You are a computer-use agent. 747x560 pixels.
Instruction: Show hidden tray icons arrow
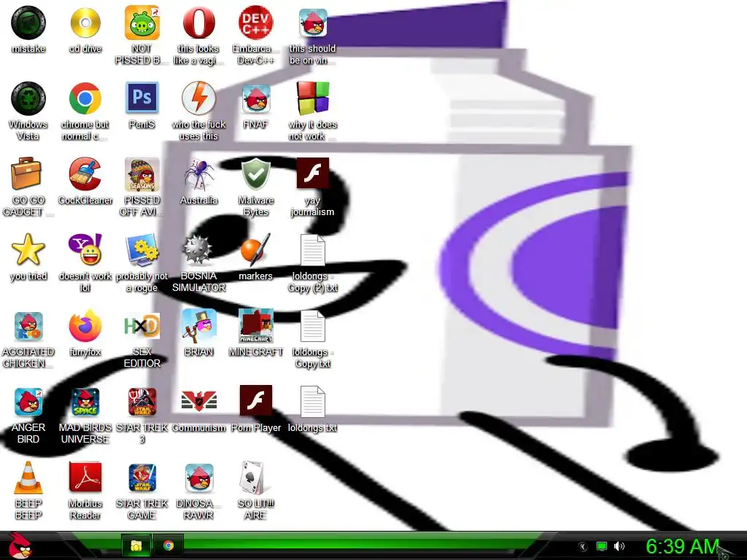pyautogui.click(x=582, y=547)
